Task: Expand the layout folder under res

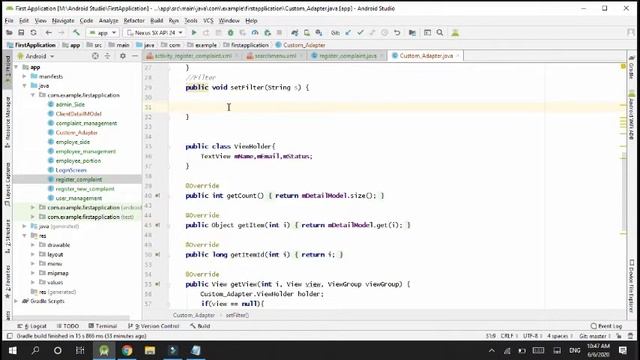Action: coord(33,254)
